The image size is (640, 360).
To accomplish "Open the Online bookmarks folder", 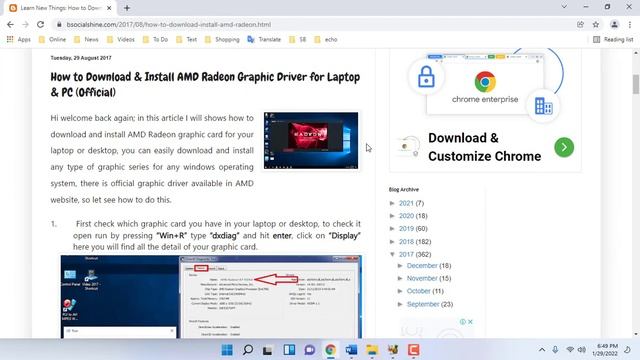I will (x=52, y=40).
